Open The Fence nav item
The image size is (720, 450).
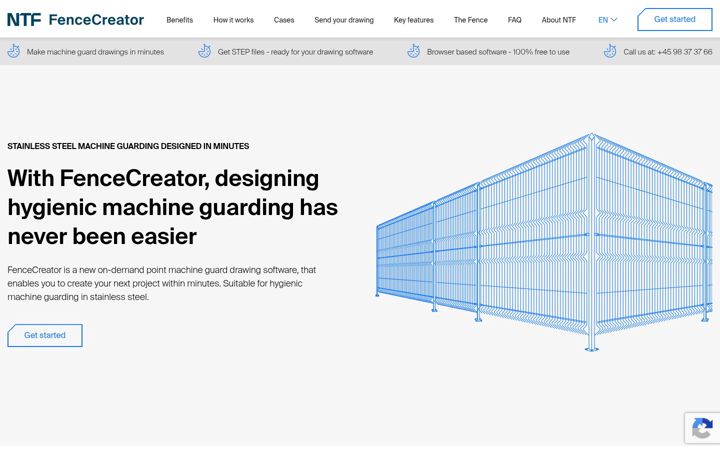coord(471,20)
